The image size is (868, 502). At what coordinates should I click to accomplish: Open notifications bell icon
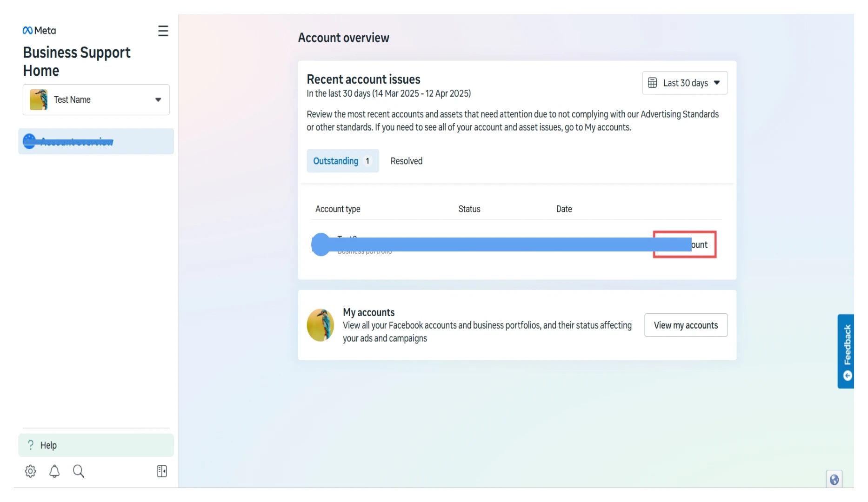(54, 471)
